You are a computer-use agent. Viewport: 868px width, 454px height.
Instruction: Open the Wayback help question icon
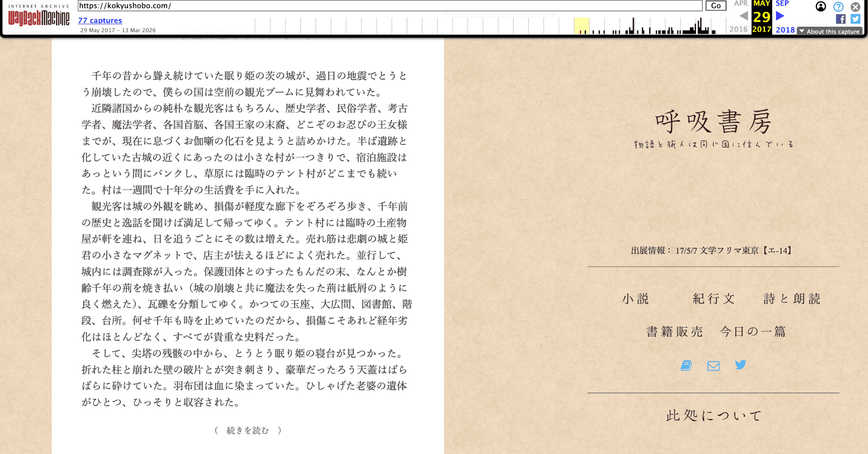click(838, 7)
